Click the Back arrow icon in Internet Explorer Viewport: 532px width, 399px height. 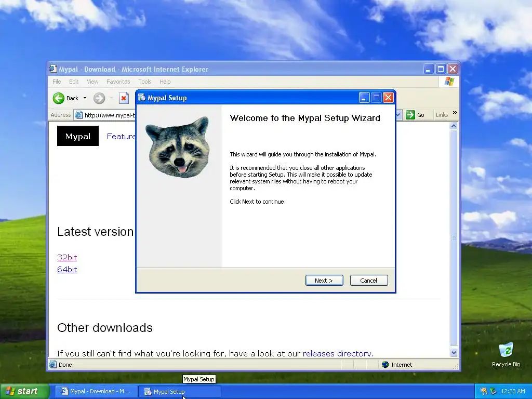click(x=58, y=98)
